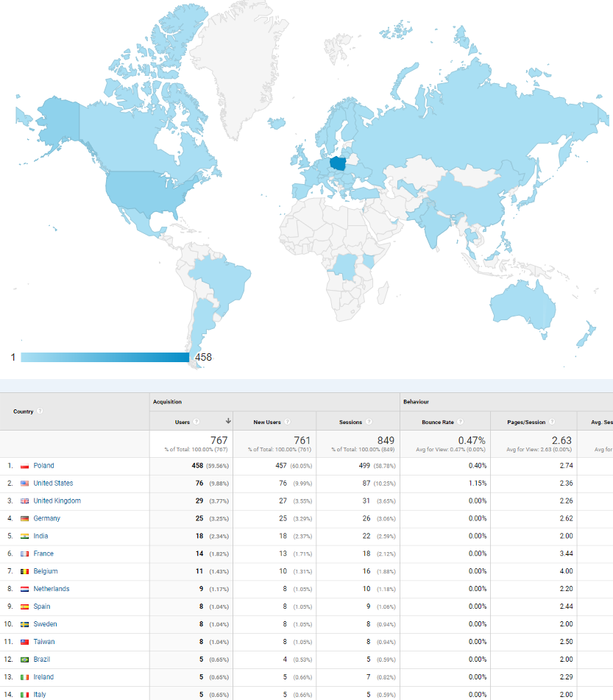
Task: Click the help icon beside Pages/Session
Action: [553, 423]
